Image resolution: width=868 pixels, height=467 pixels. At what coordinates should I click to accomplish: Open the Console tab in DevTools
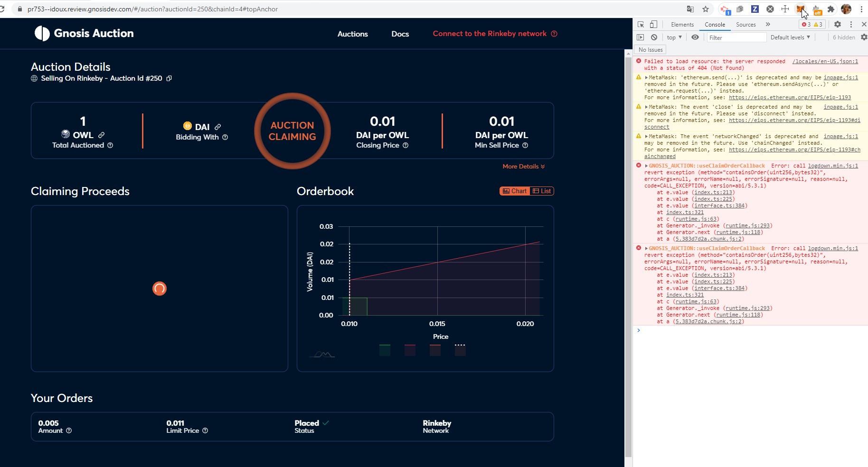pos(715,24)
